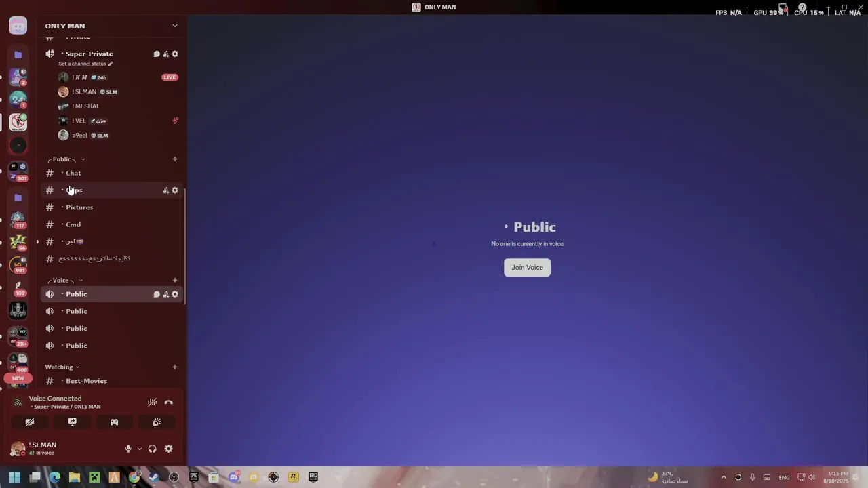Toggle noise suppression icon beside Voice Connected
Screen dimensions: 868x488
click(152, 403)
